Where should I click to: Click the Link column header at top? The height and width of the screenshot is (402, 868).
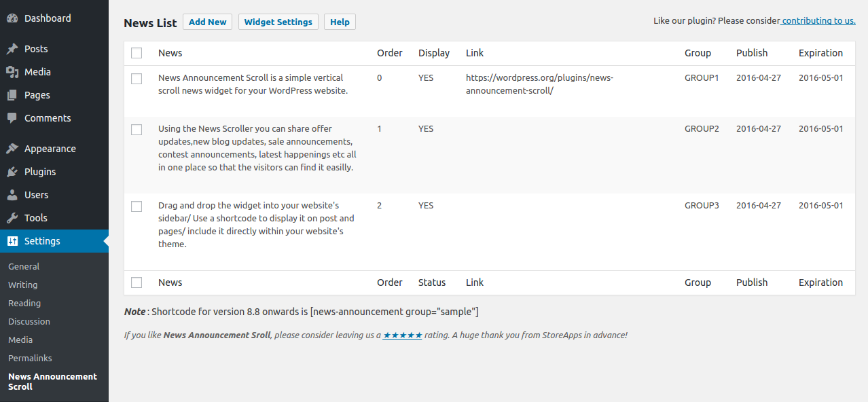[475, 53]
